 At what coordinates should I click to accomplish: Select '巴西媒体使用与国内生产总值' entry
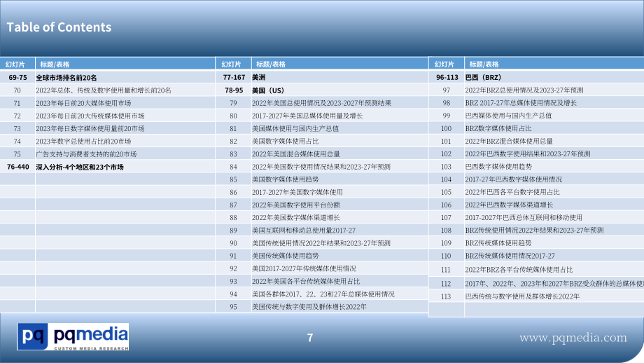tap(508, 116)
